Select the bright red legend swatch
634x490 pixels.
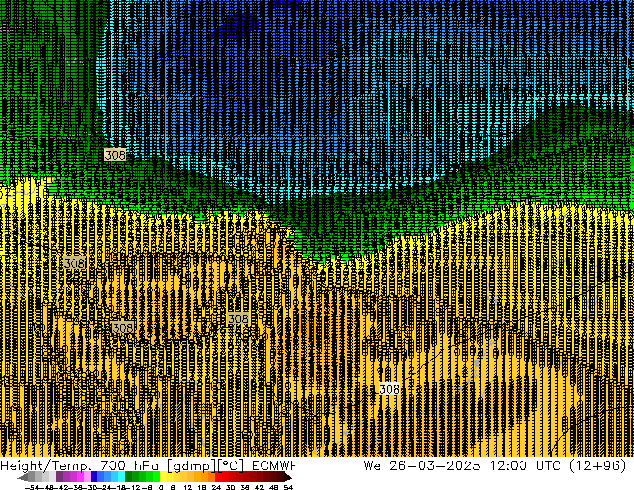(x=218, y=477)
